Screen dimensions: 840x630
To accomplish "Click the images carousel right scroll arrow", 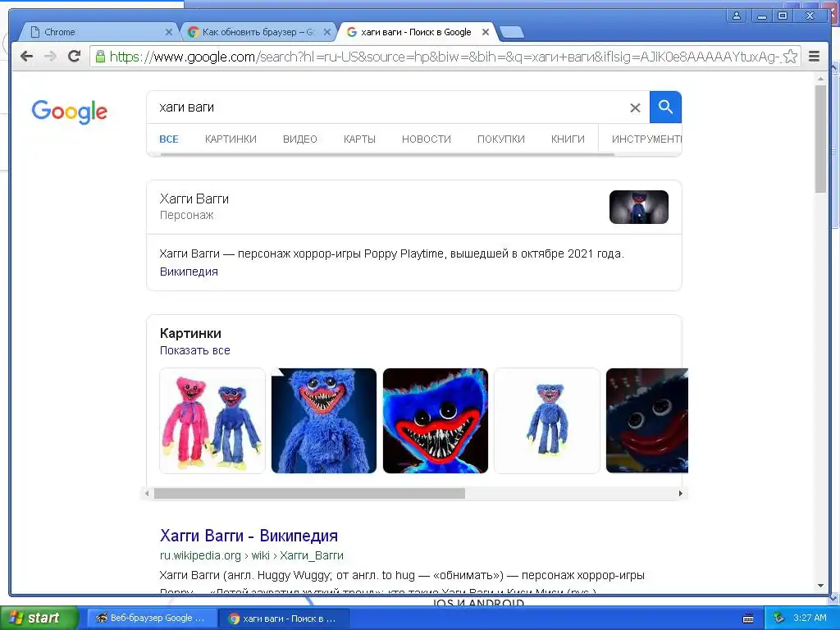I will click(x=680, y=493).
